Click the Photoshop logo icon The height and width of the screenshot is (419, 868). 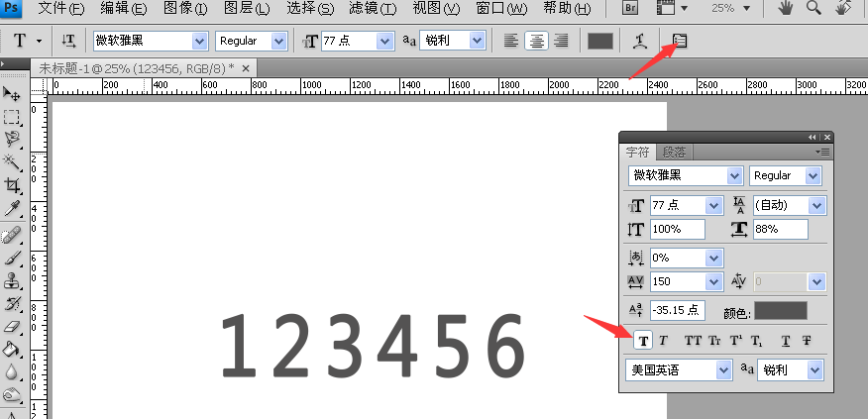[x=13, y=8]
